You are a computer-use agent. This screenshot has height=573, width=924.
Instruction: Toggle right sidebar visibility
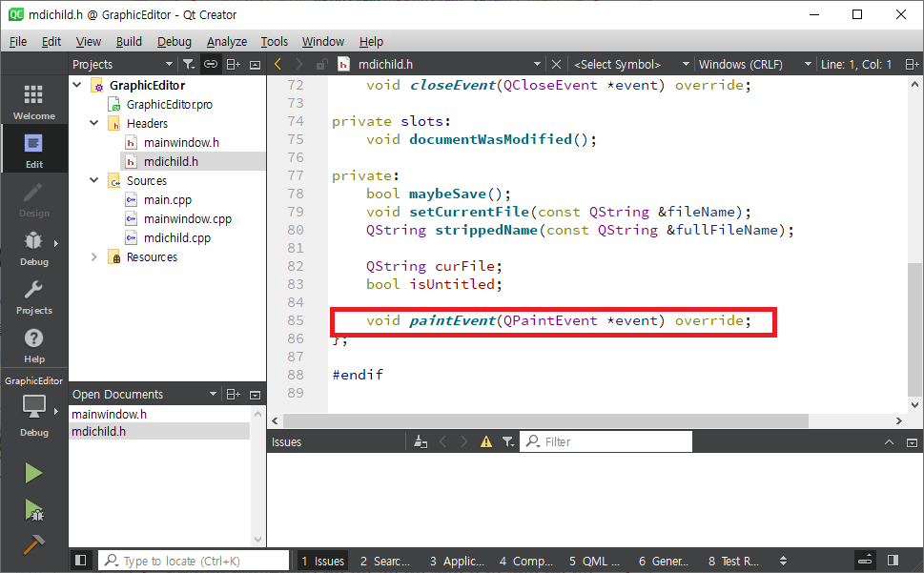click(x=893, y=560)
